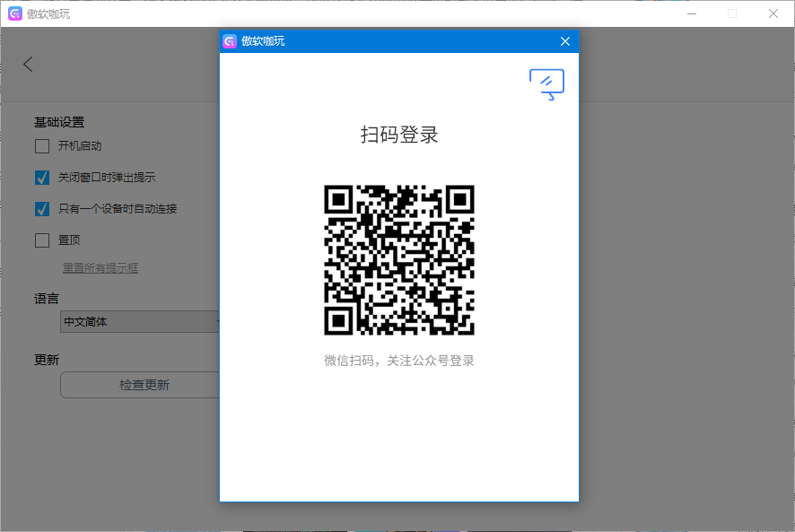The image size is (795, 532).
Task: Enable 开机启动 checkbox
Action: click(x=42, y=146)
